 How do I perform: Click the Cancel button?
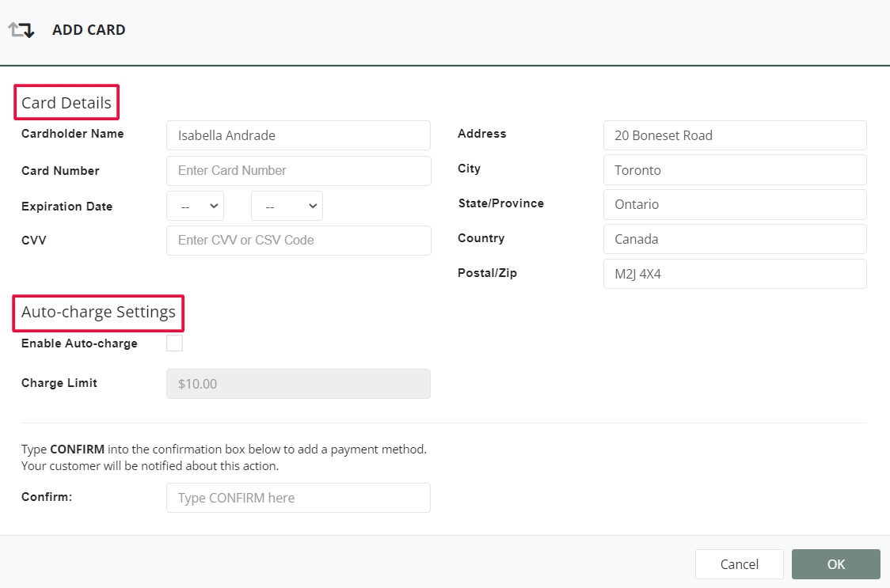point(740,564)
